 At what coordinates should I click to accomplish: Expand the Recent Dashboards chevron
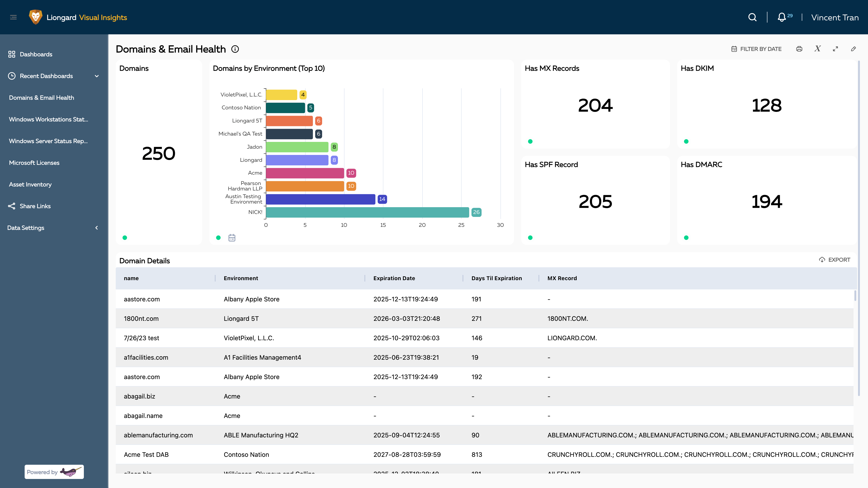pyautogui.click(x=97, y=76)
